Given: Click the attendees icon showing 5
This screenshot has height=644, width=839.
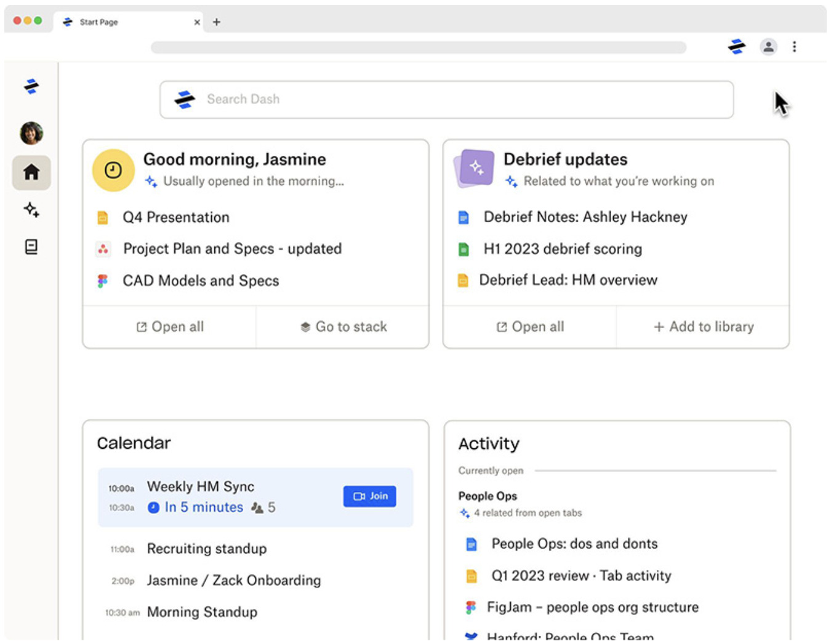Looking at the screenshot, I should pos(257,508).
